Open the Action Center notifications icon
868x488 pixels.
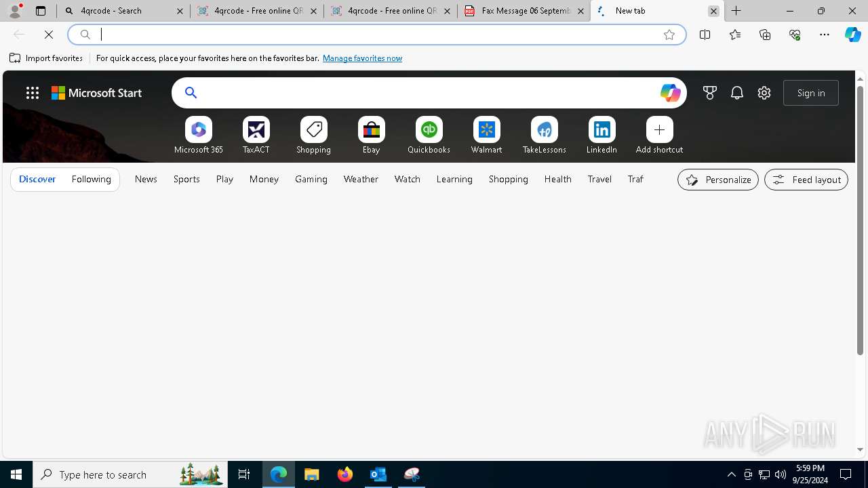(x=846, y=474)
